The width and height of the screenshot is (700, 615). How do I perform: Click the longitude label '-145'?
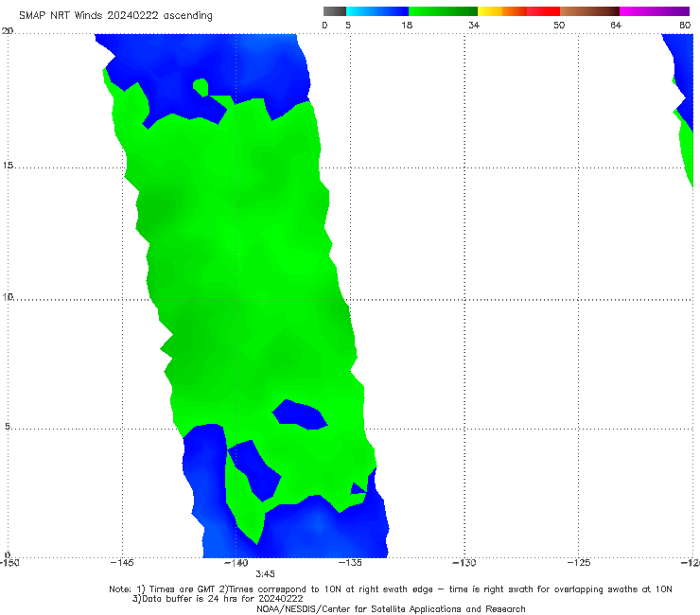point(122,562)
